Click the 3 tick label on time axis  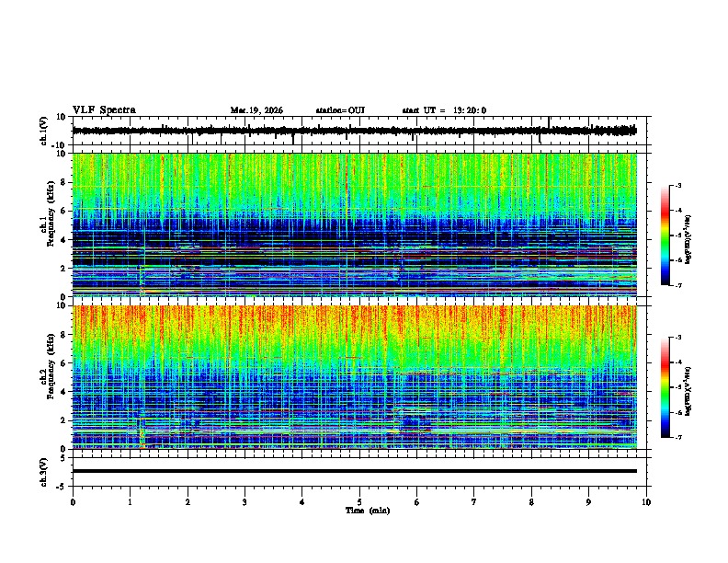click(245, 502)
